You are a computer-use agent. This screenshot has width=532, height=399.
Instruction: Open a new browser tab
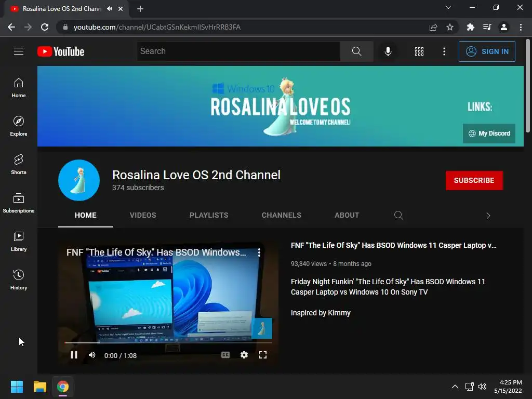[140, 9]
